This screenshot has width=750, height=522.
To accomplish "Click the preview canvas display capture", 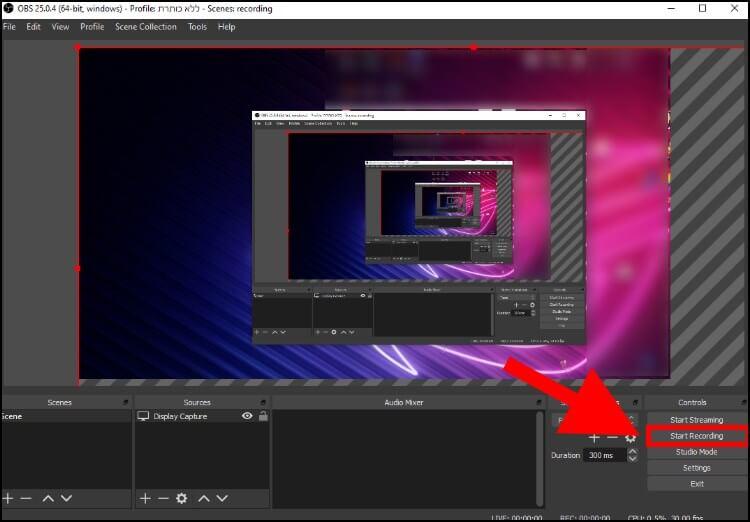I will 374,213.
